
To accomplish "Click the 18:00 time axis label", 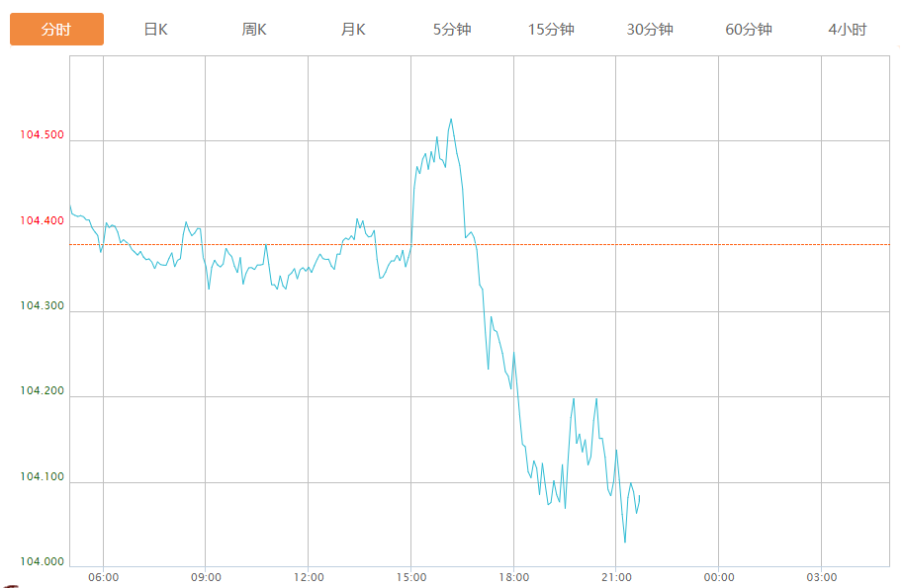I will (513, 577).
